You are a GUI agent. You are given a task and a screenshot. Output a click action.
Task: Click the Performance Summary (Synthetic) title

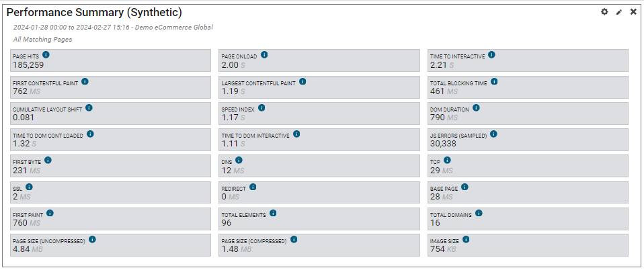coord(94,13)
